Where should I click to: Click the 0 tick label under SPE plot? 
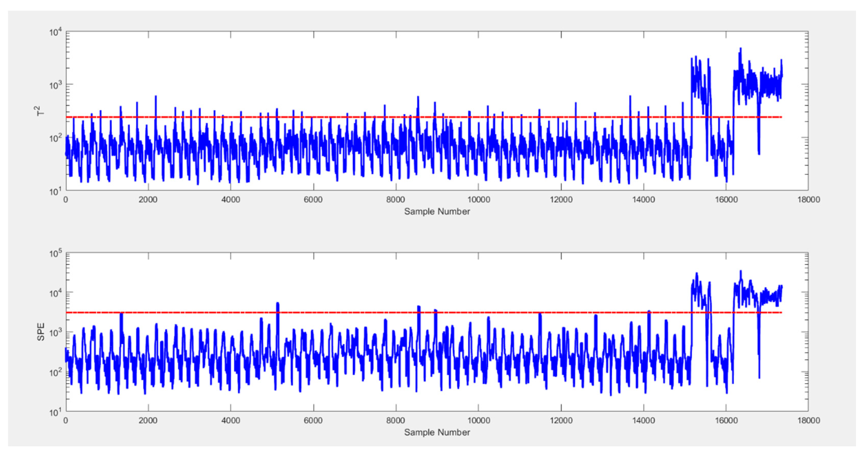[x=66, y=421]
